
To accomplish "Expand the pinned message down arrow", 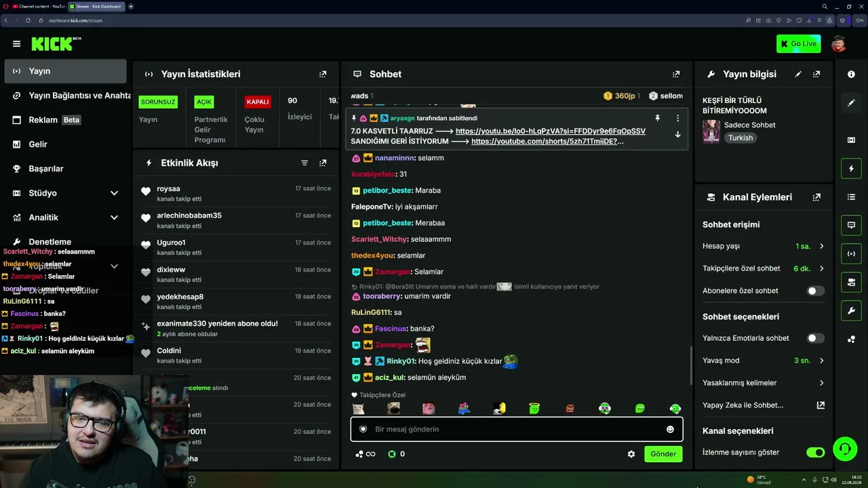I will 677,134.
